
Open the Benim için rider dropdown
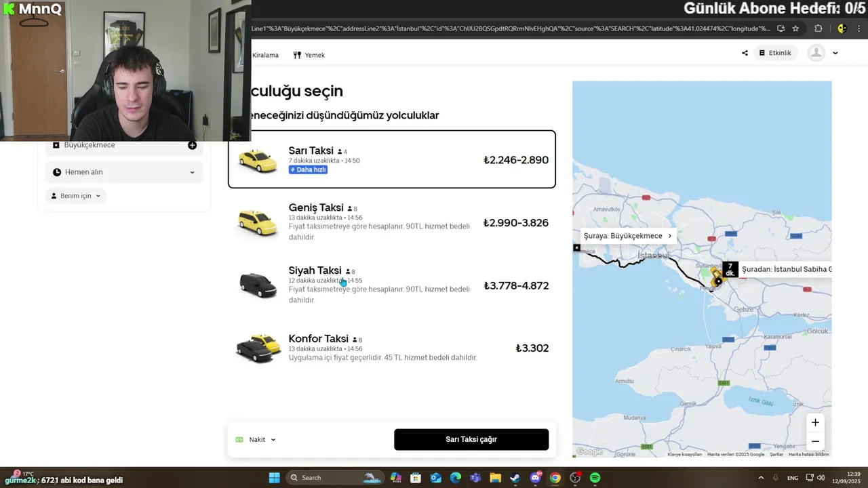click(77, 196)
